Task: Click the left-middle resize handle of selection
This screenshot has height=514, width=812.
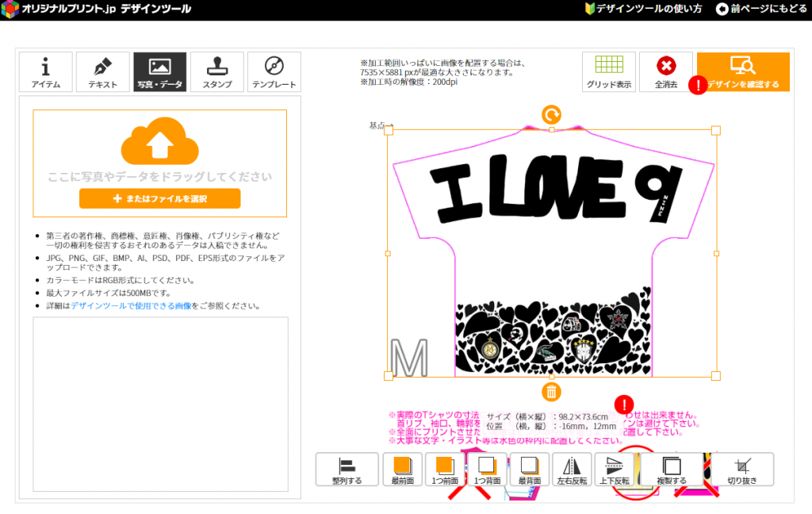Action: coord(388,253)
